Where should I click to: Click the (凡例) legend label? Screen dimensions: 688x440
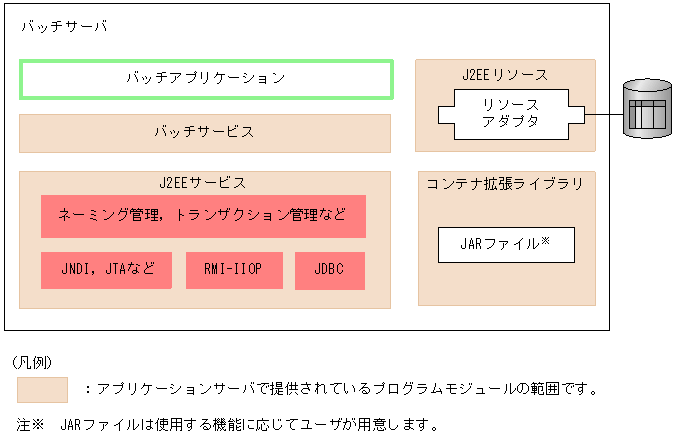31,361
